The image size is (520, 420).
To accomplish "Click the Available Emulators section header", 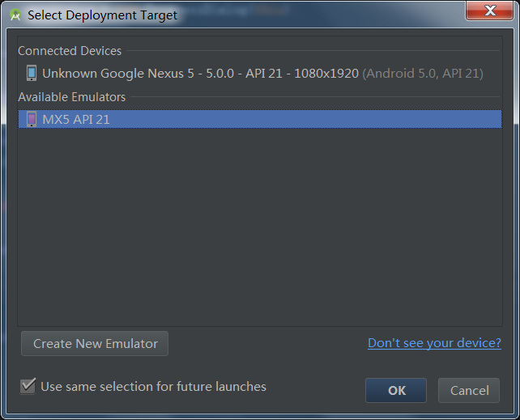I will (71, 97).
